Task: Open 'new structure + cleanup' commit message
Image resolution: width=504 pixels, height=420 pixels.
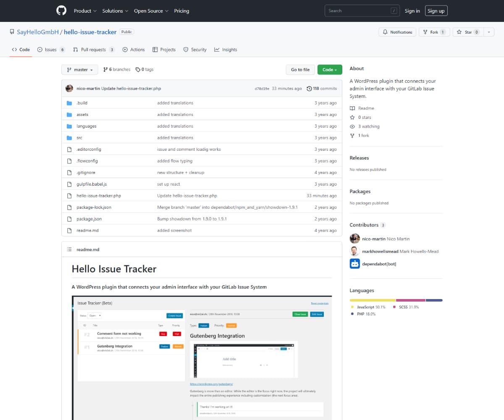Action: [181, 173]
